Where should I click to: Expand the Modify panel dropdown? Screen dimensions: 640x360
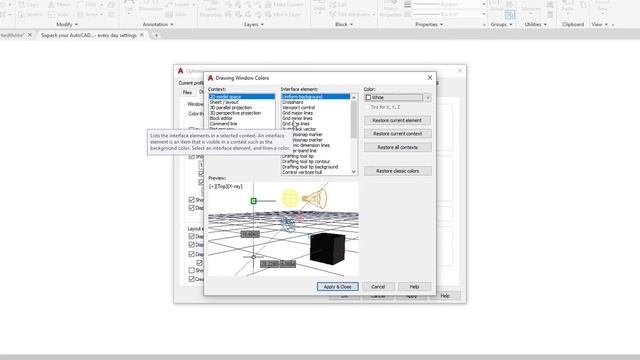click(x=67, y=24)
